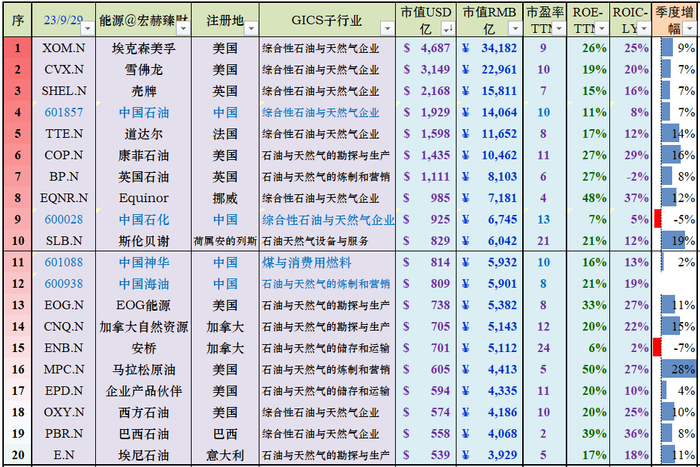This screenshot has width=700, height=467.
Task: Open the 季度增幅 column filter dropdown
Action: click(x=690, y=29)
